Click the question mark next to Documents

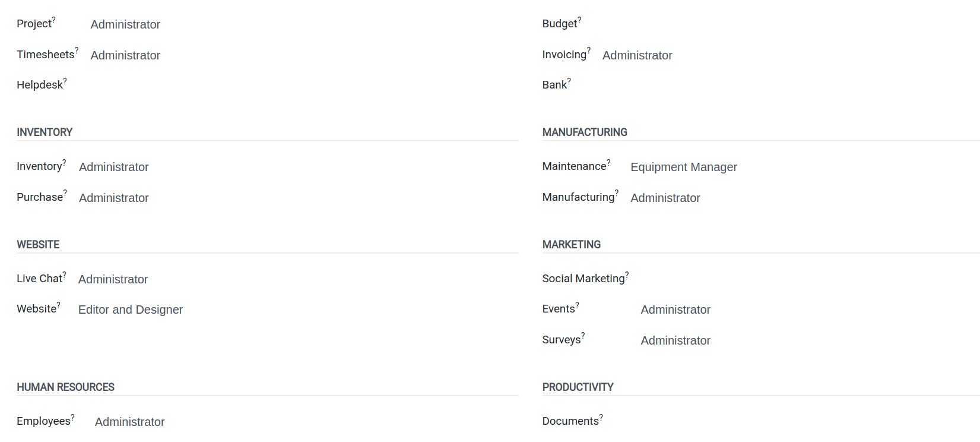tap(601, 418)
